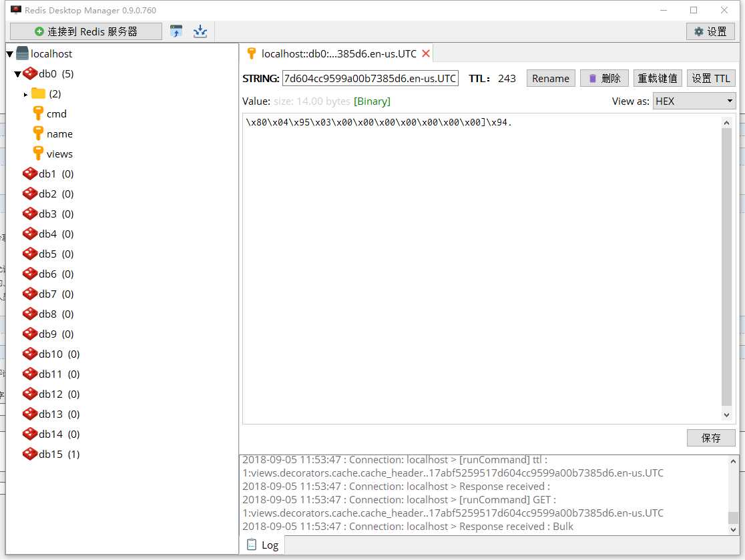This screenshot has height=560, width=745.
Task: Click the key name input field
Action: [x=370, y=78]
